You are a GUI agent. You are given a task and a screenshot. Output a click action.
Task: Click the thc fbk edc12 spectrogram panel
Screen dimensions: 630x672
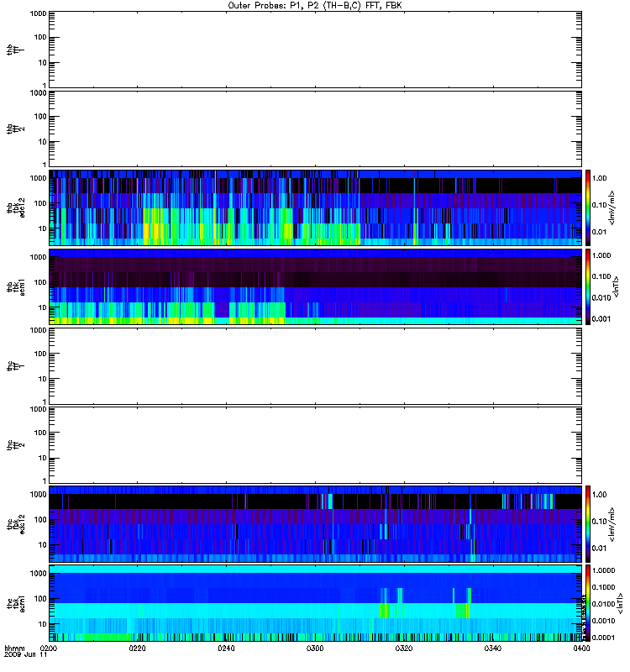(x=316, y=523)
